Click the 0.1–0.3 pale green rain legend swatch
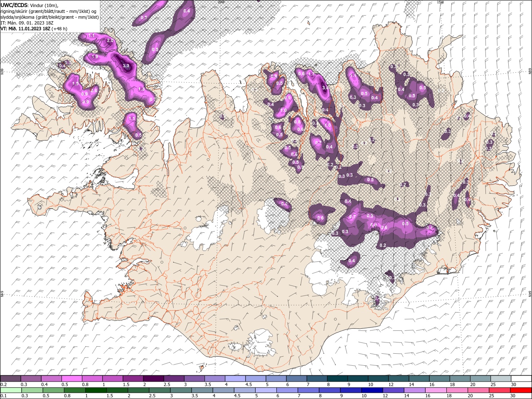The height and width of the screenshot is (399, 532). pyautogui.click(x=10, y=390)
